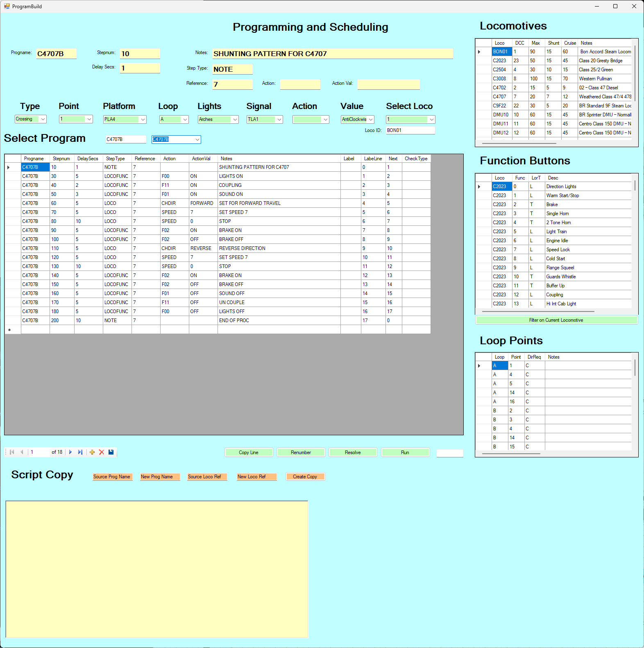Image resolution: width=644 pixels, height=648 pixels.
Task: Go to next record in navigator
Action: [70, 452]
